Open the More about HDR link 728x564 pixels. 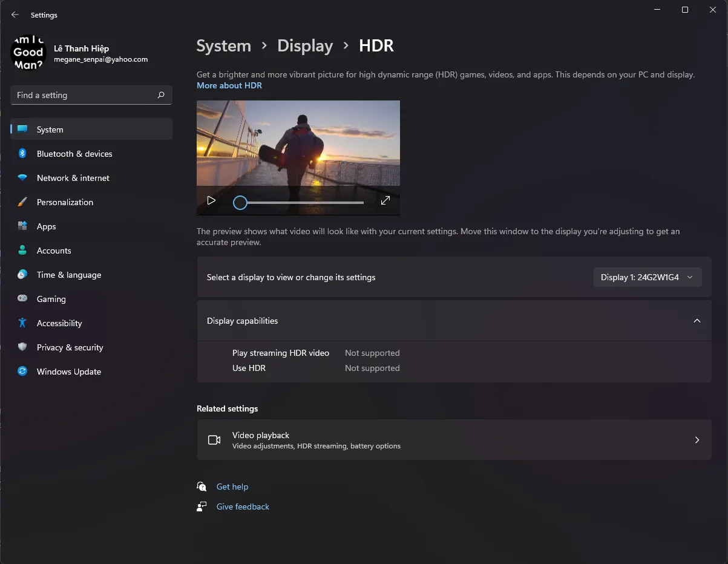[x=229, y=85]
